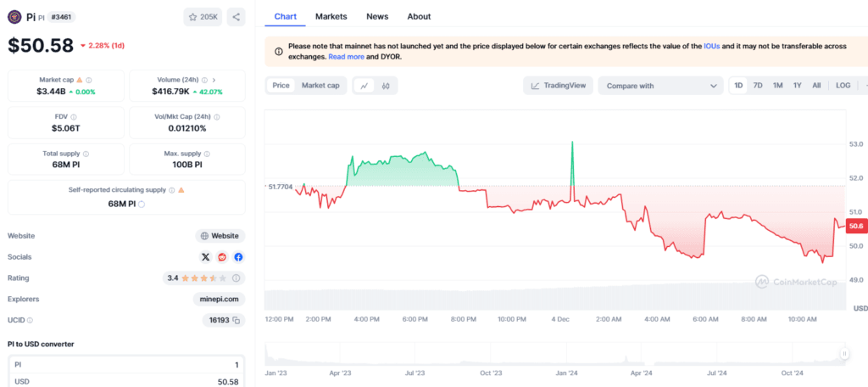This screenshot has height=387, width=868.
Task: Click the range slider pause handle
Action: (845, 353)
